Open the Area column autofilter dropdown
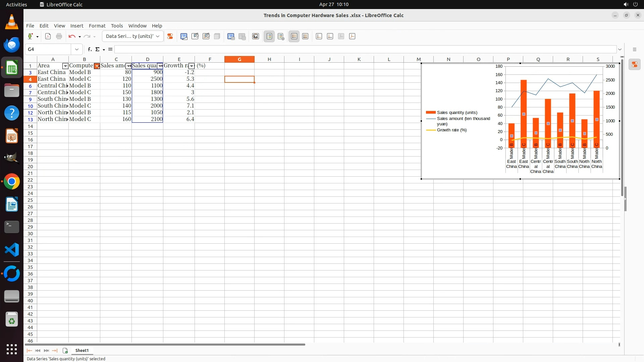This screenshot has width=644, height=362. tap(65, 66)
